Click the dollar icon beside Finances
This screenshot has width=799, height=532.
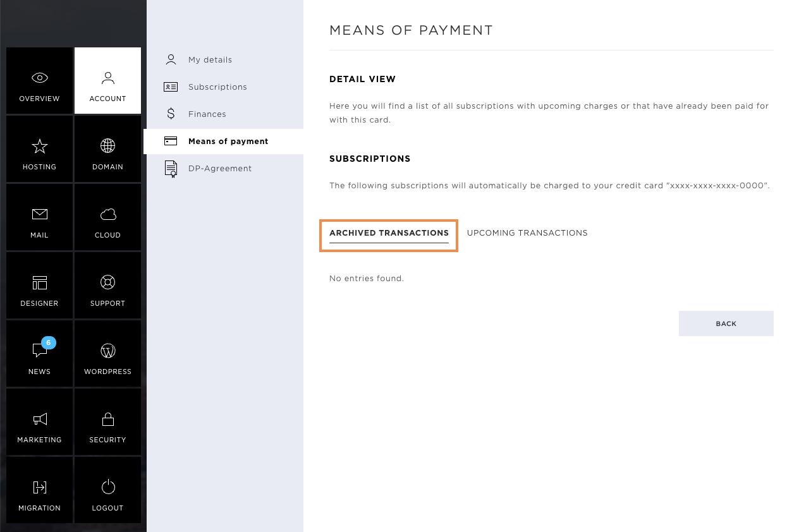pyautogui.click(x=171, y=114)
